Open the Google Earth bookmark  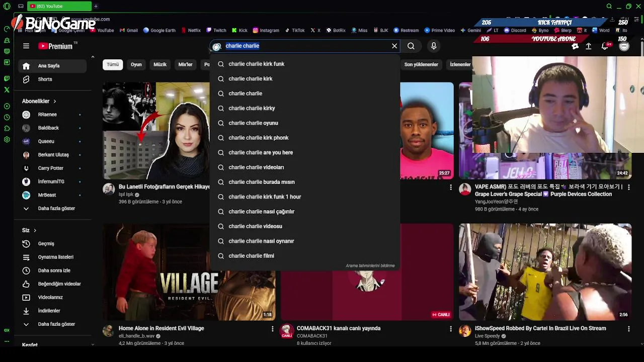tap(159, 30)
